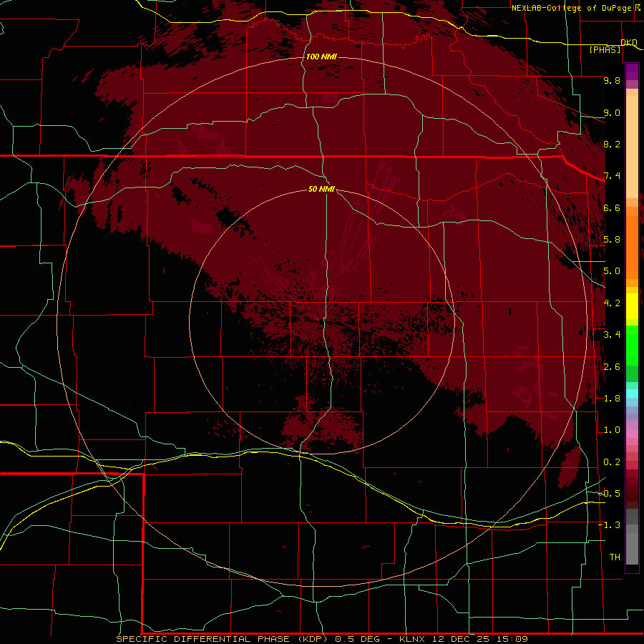Click the 8.2 color scale value
Image resolution: width=644 pixels, height=644 pixels.
(x=612, y=144)
